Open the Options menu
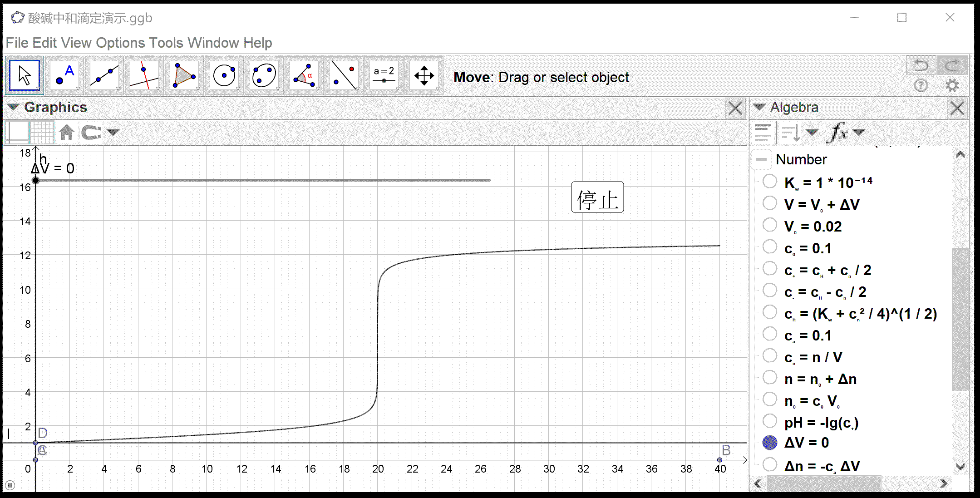This screenshot has height=498, width=980. (x=120, y=43)
